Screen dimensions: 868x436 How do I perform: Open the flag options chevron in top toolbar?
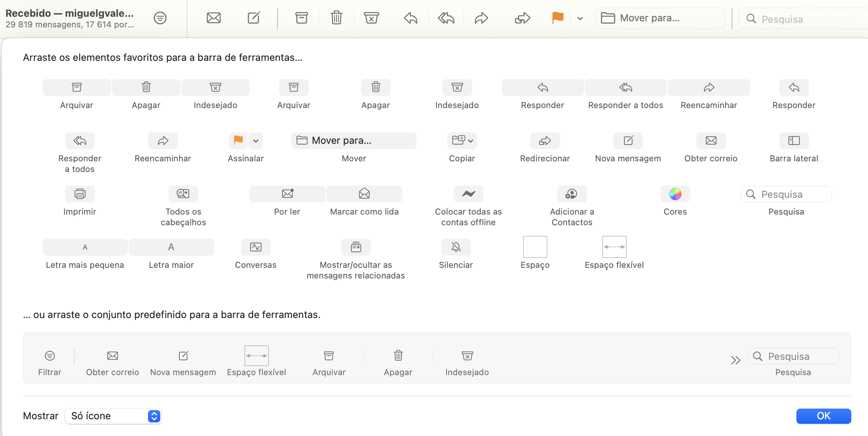[580, 18]
